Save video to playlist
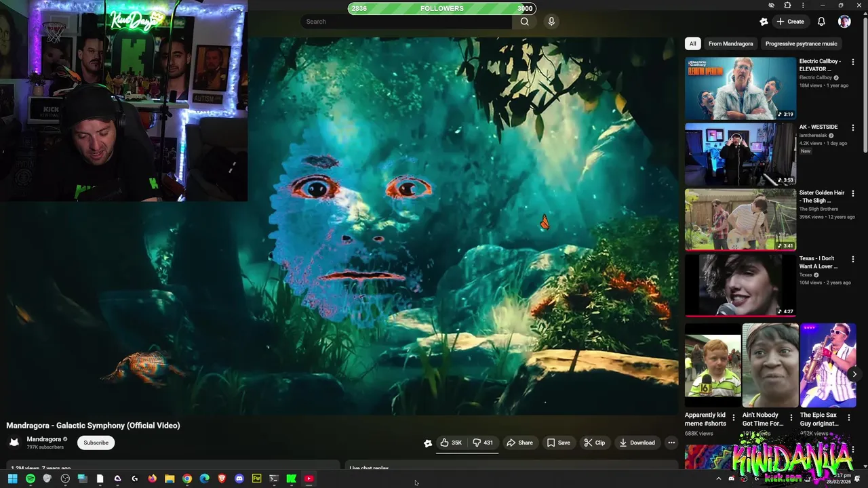Viewport: 868px width, 488px height. pos(558,443)
